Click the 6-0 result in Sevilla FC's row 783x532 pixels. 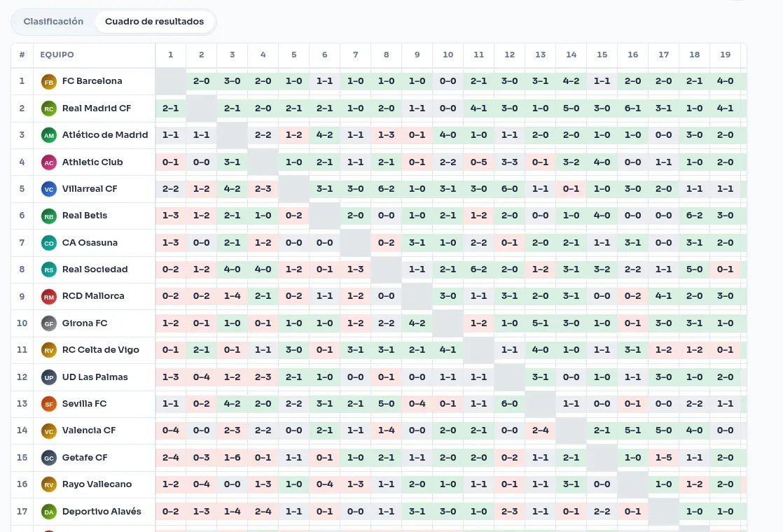pyautogui.click(x=509, y=403)
